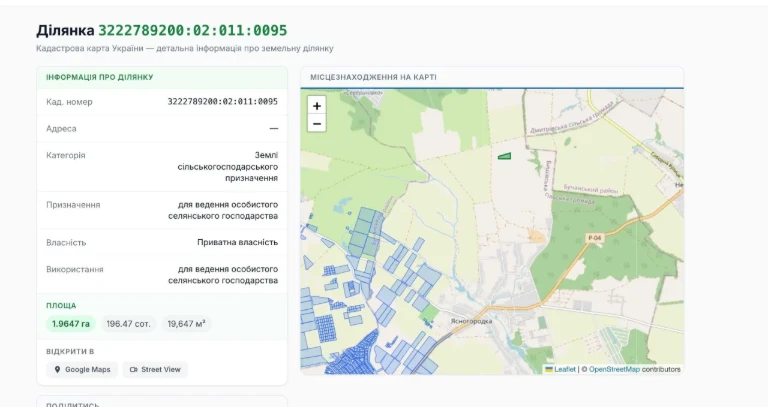Click the Інформація про ділянку header
Screen dimensions: 768x407
tap(100, 77)
